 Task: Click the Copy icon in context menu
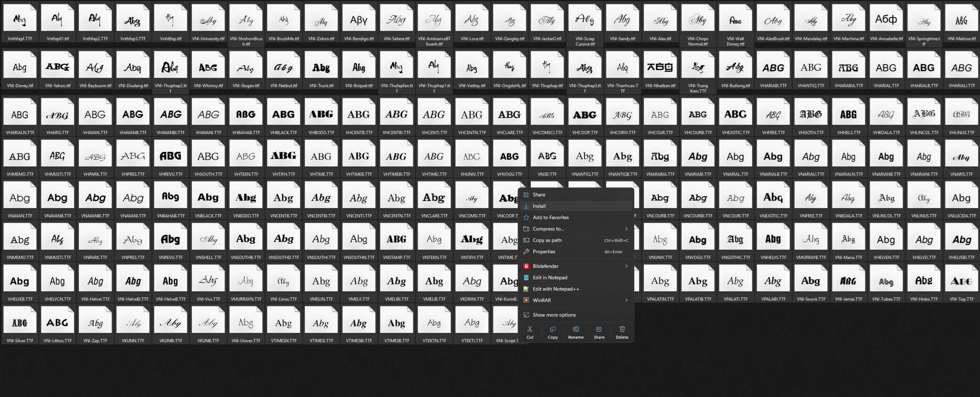point(553,332)
